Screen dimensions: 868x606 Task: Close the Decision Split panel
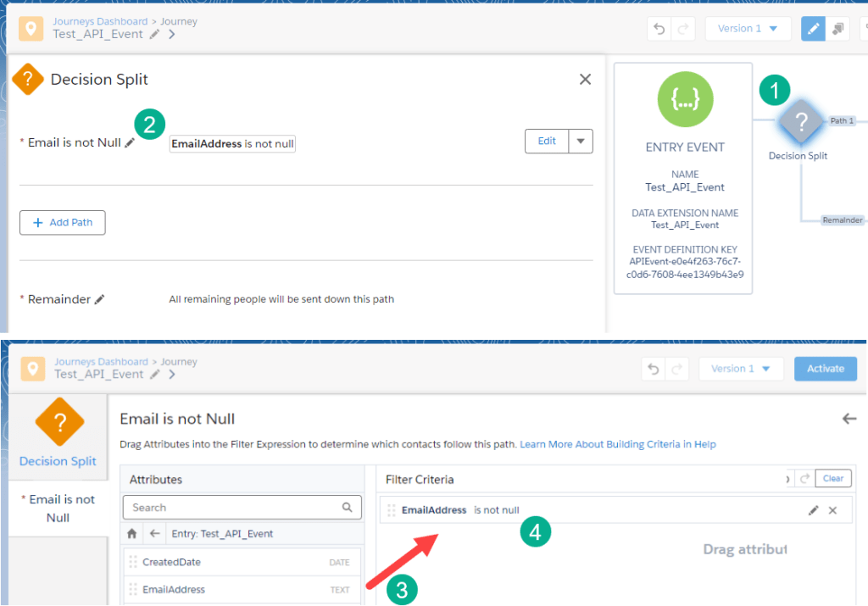pyautogui.click(x=585, y=79)
